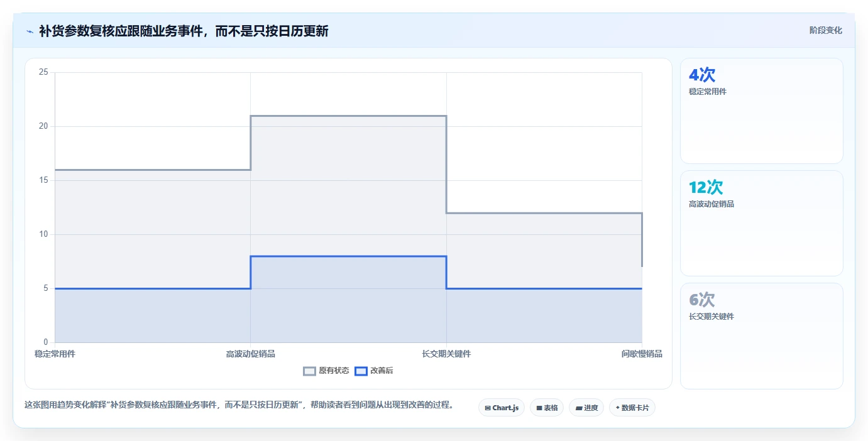Click the chart title 补货参数复核应跟随业务事件
This screenshot has width=868, height=441.
pos(183,31)
